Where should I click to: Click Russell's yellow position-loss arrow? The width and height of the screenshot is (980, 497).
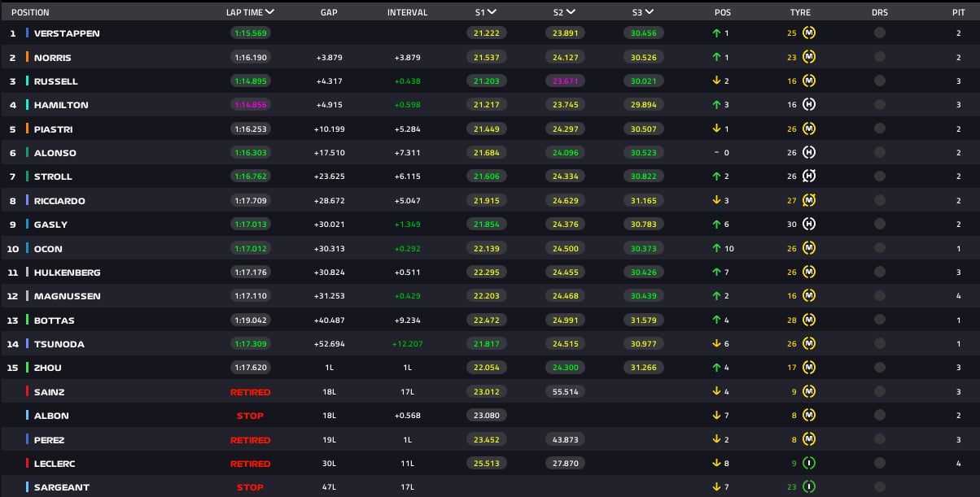717,81
